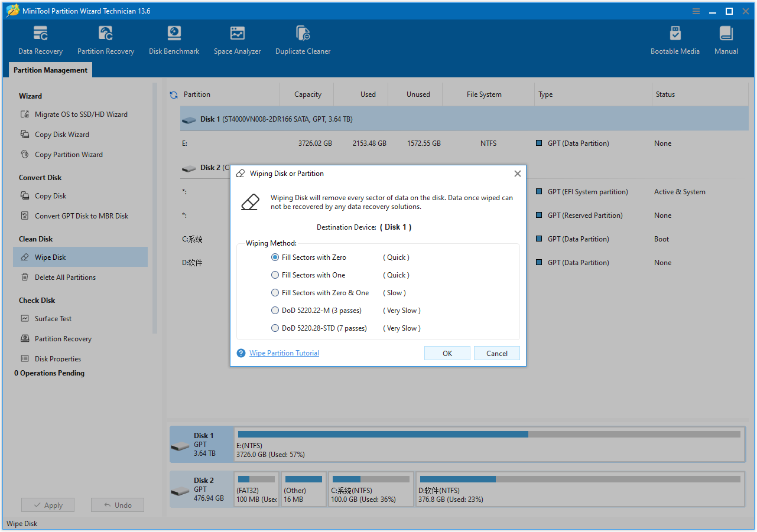Refresh the partition list
The image size is (757, 532).
[173, 94]
